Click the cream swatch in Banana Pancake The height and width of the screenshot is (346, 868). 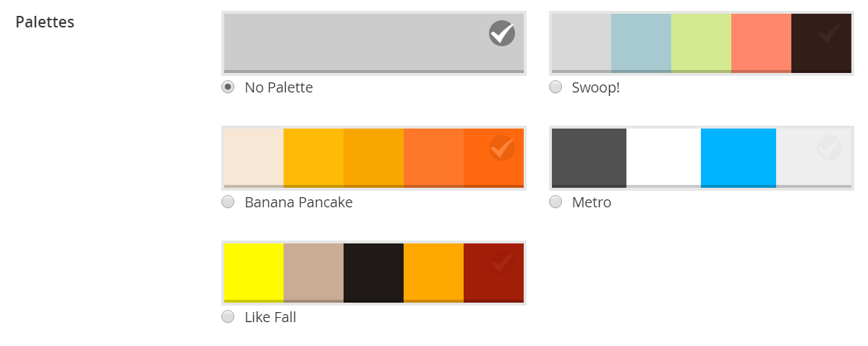click(253, 157)
